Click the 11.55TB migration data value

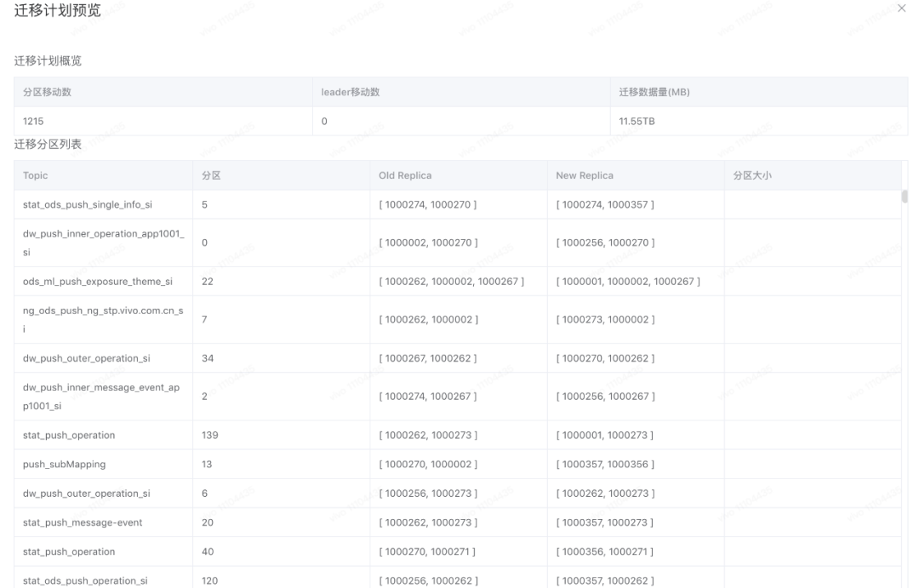(x=636, y=122)
